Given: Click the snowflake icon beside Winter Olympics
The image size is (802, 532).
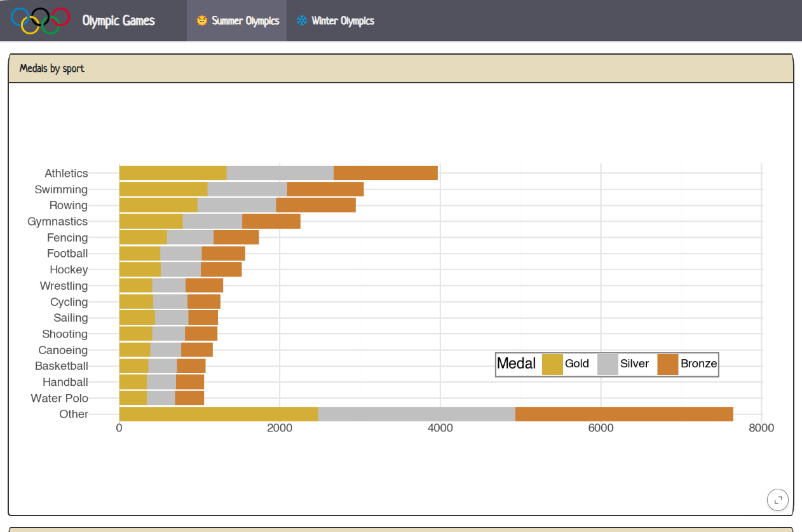Looking at the screenshot, I should click(301, 20).
